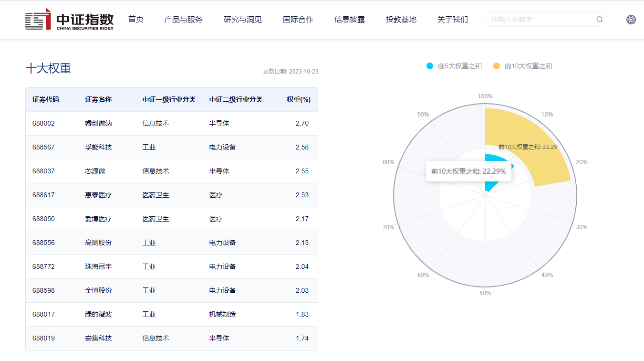Toggle the 前5大权重之和 legend item

click(x=453, y=66)
